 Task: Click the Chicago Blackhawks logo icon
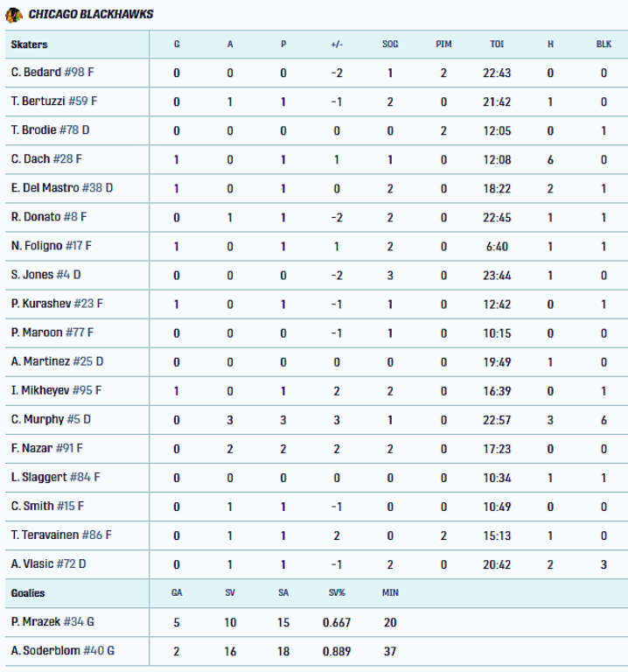[x=13, y=15]
